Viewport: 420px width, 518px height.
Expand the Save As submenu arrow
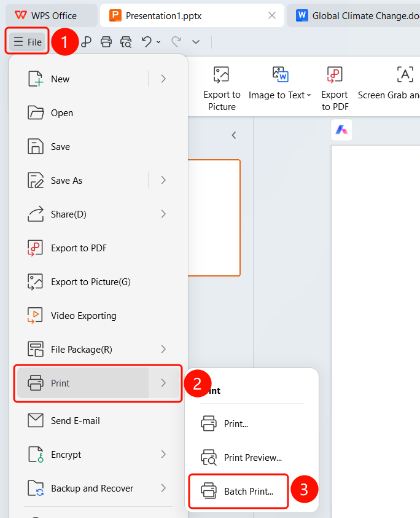point(163,181)
